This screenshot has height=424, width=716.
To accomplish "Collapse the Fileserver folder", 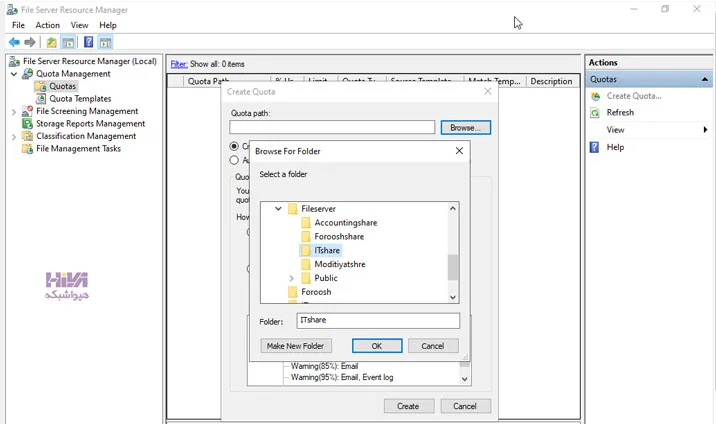I will click(278, 209).
